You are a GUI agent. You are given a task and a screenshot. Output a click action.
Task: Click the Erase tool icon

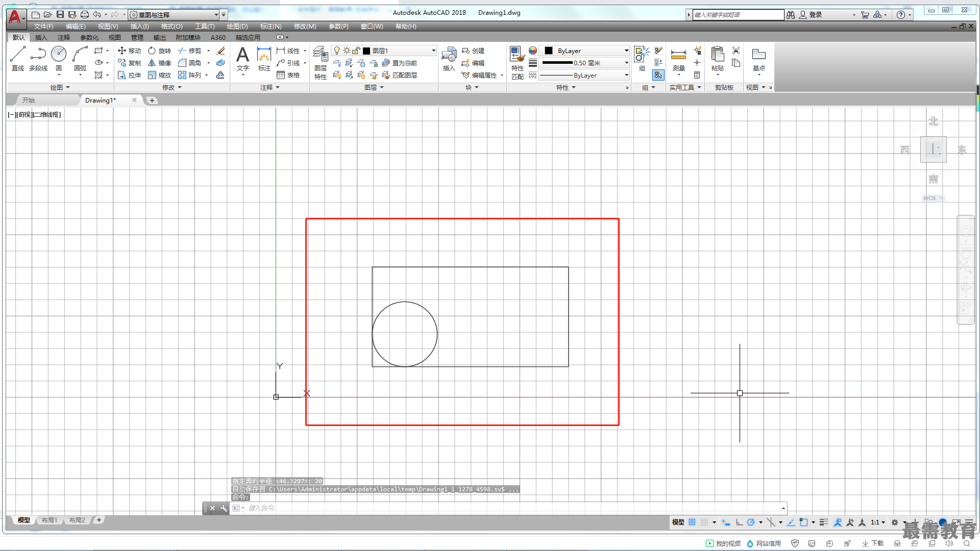pos(220,51)
